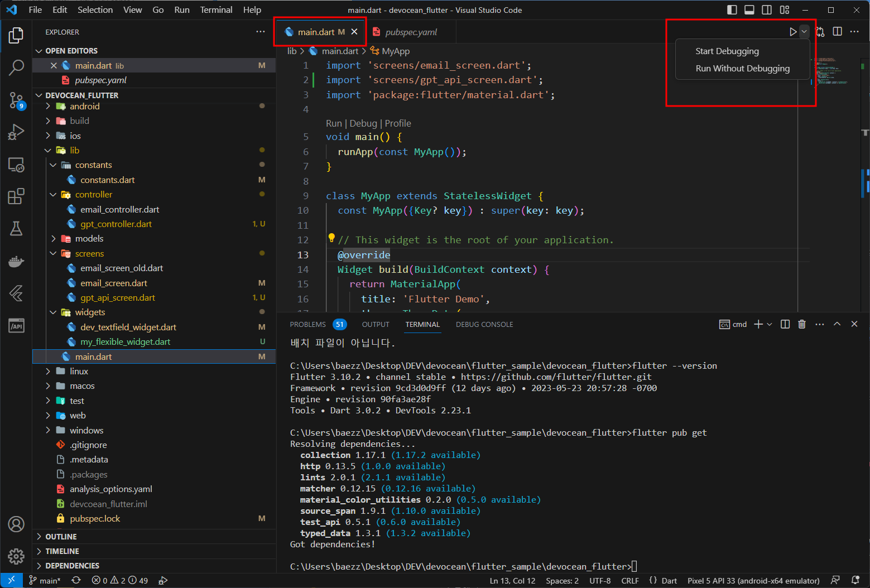Open the Terminal menu

[216, 10]
